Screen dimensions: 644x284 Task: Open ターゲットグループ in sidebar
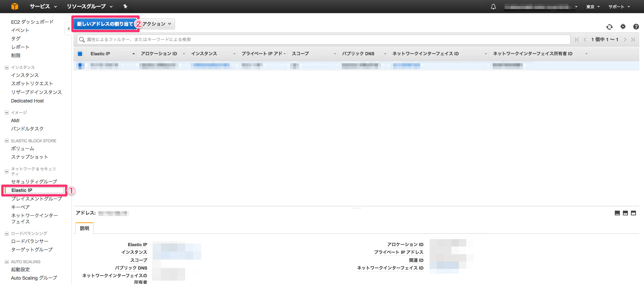[32, 250]
